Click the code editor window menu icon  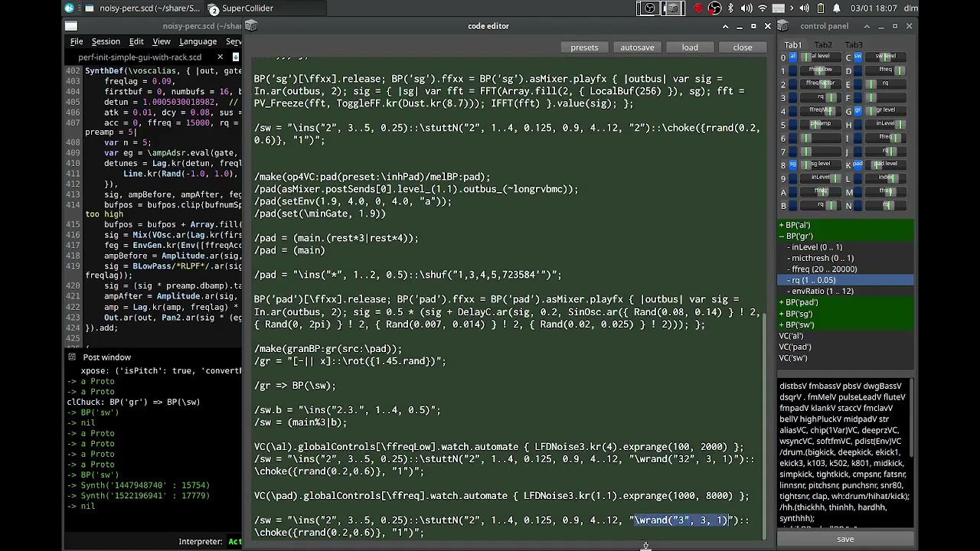251,26
